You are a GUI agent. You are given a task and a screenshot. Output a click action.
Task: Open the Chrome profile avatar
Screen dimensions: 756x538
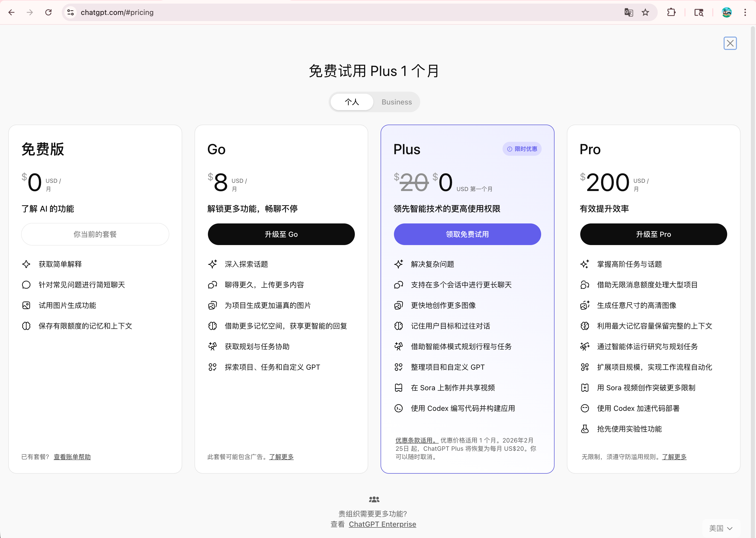(x=726, y=13)
